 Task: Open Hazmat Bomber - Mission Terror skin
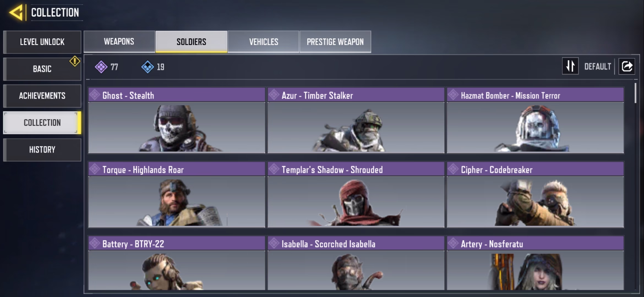click(x=535, y=120)
